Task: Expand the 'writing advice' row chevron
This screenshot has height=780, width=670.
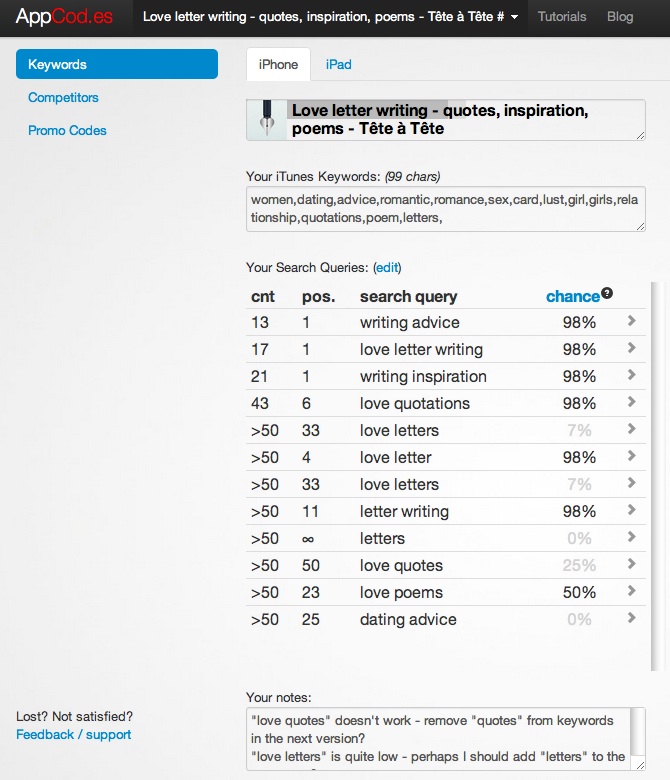Action: coord(632,321)
